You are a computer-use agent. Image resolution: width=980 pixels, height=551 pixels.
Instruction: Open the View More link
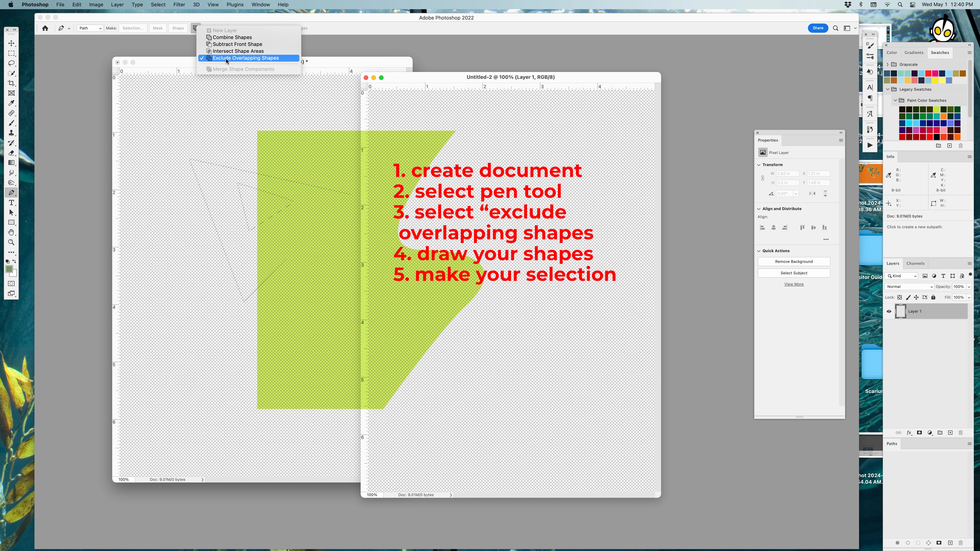[794, 284]
